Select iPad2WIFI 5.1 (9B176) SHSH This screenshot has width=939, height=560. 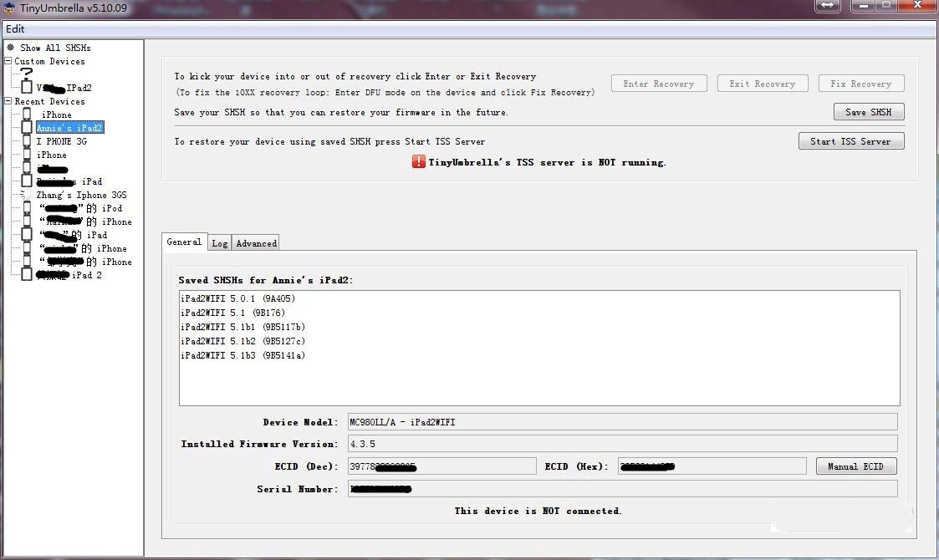click(x=233, y=313)
